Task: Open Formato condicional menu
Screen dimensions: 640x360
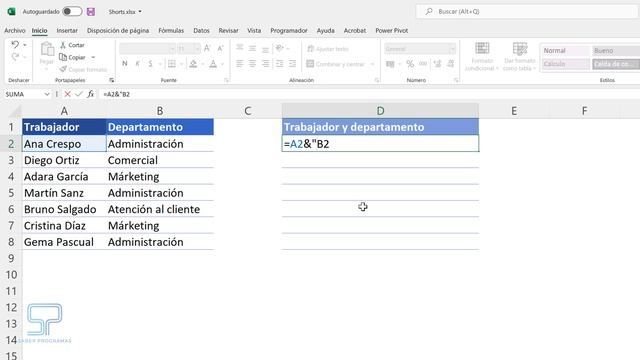Action: pos(482,56)
